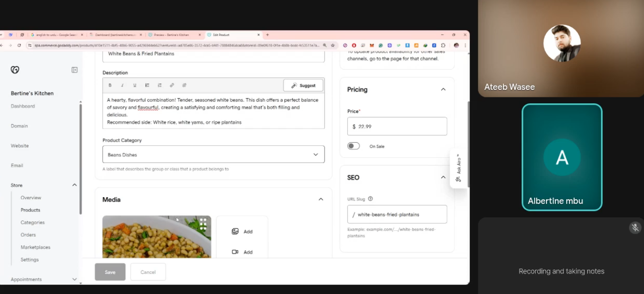Click Ateeb Wasee participant video tile
This screenshot has width=644, height=294.
pyautogui.click(x=561, y=48)
